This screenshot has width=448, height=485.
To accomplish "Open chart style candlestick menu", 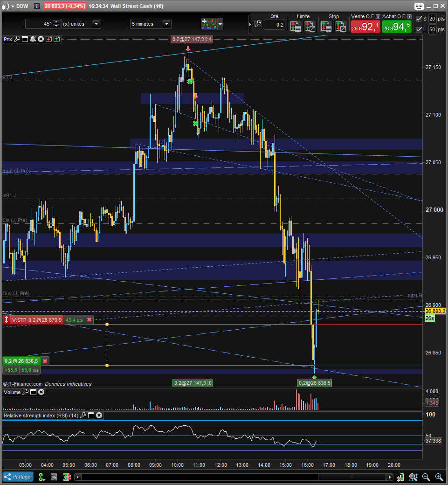I will point(8,6).
